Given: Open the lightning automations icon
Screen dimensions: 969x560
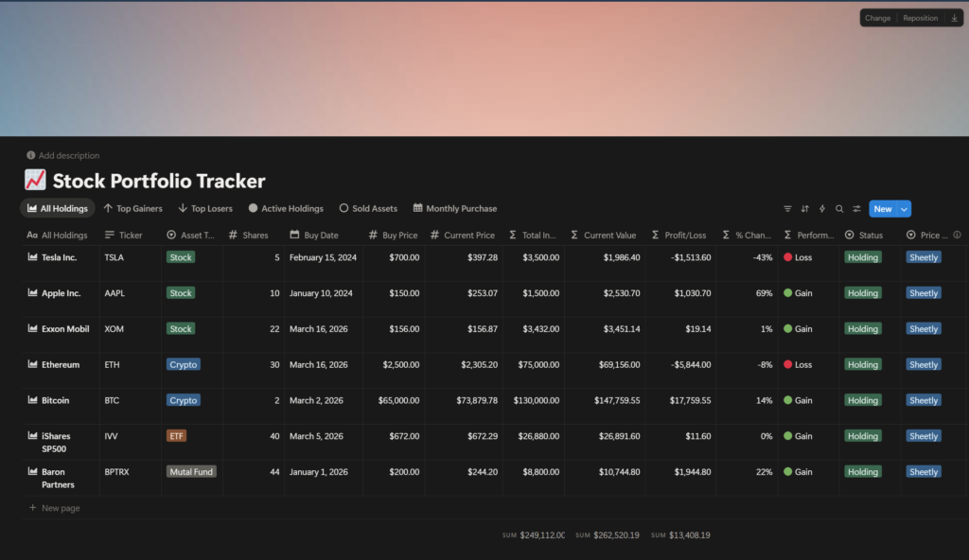Looking at the screenshot, I should [822, 209].
